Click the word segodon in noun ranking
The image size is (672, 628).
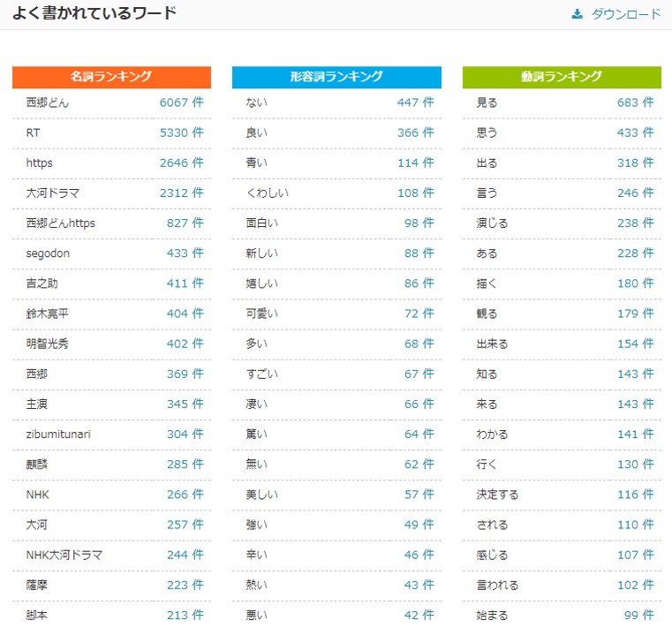(x=48, y=253)
